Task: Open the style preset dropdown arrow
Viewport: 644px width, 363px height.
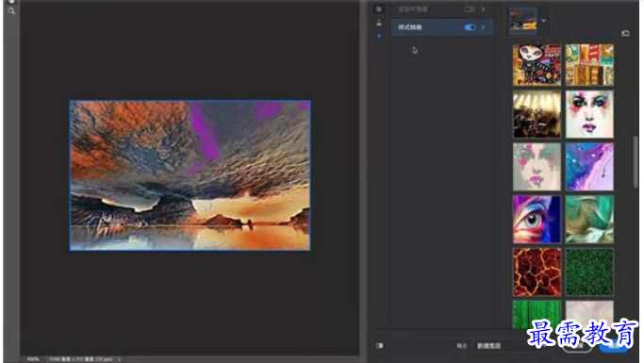Action: click(x=543, y=20)
